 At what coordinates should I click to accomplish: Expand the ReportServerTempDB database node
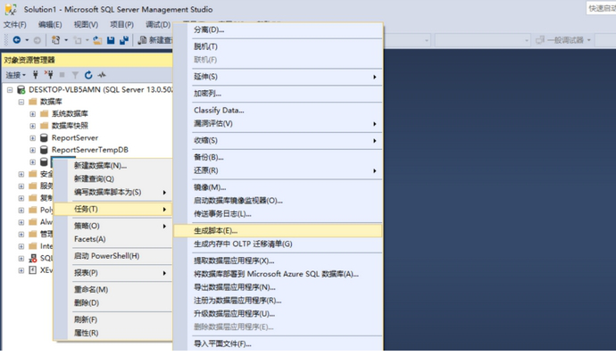[x=33, y=150]
